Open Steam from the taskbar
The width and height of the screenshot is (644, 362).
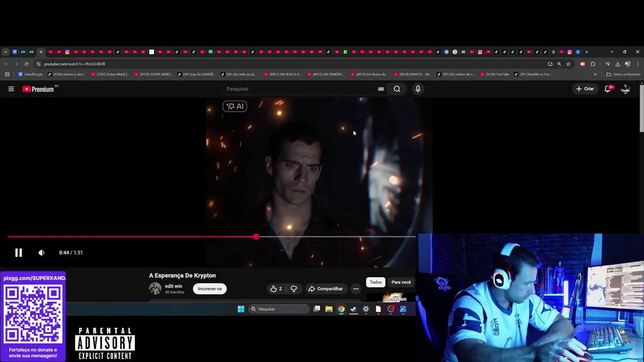pyautogui.click(x=353, y=309)
